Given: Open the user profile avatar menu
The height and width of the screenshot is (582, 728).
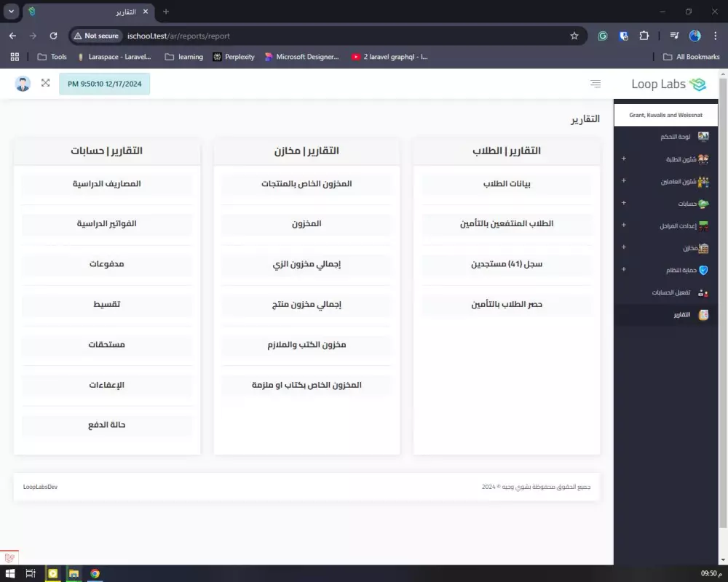Looking at the screenshot, I should [x=22, y=83].
